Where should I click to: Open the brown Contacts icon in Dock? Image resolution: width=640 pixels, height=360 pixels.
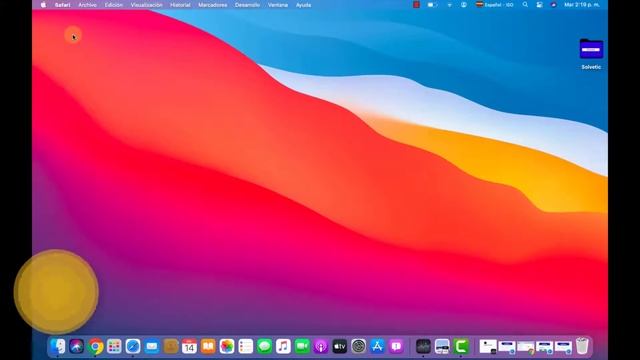click(x=171, y=347)
